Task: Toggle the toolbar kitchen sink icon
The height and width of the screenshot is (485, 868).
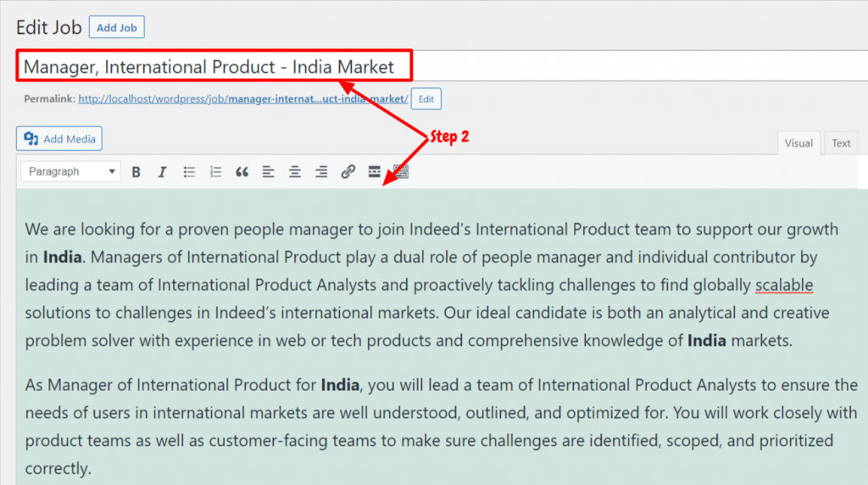Action: (401, 172)
